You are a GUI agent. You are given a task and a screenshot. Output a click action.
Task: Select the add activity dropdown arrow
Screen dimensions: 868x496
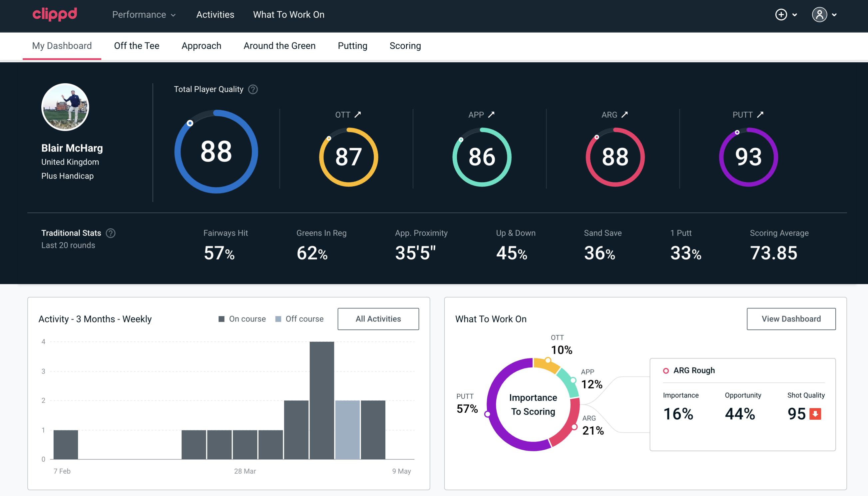[795, 15]
